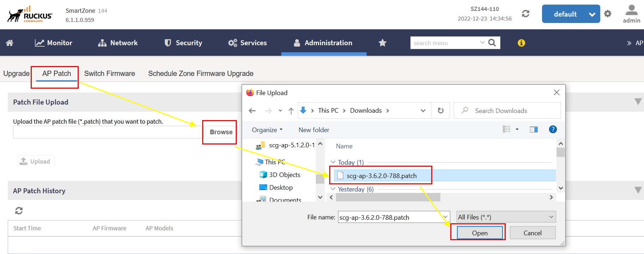Expand the address bar history dropdown
Viewport: 644px width, 254px height.
(423, 111)
